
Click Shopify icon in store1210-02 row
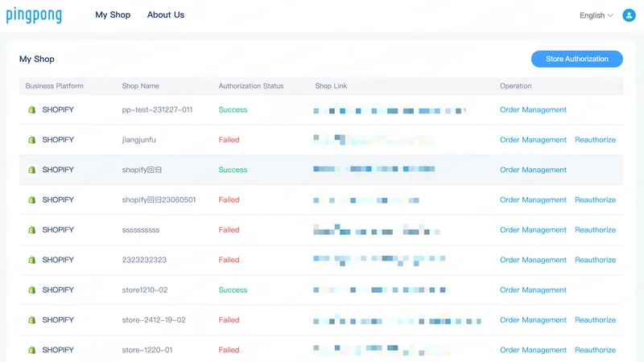[x=31, y=290]
